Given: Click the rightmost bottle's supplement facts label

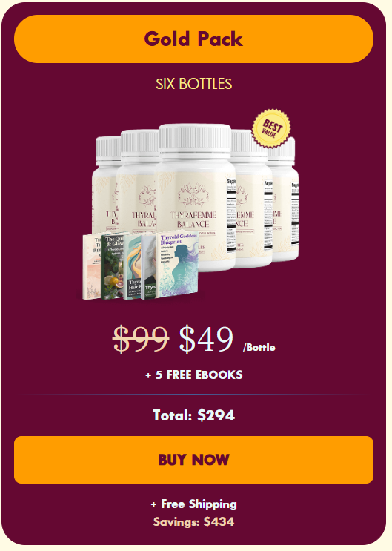Looking at the screenshot, I should (x=295, y=215).
